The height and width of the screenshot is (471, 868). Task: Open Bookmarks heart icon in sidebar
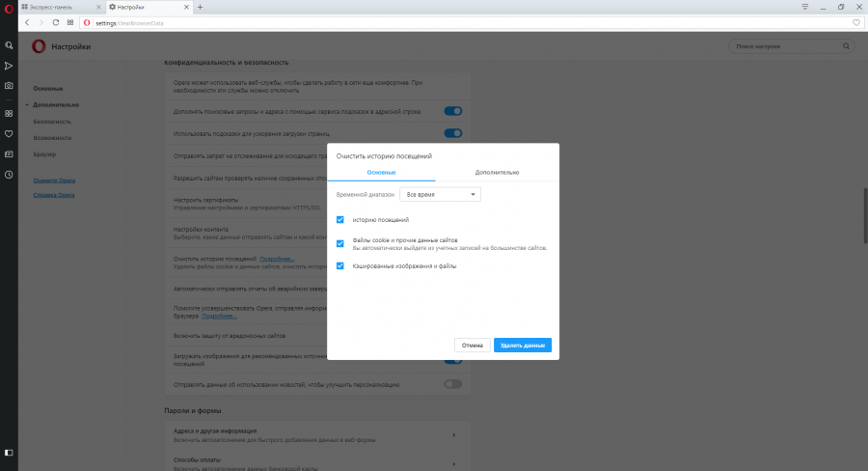(9, 133)
